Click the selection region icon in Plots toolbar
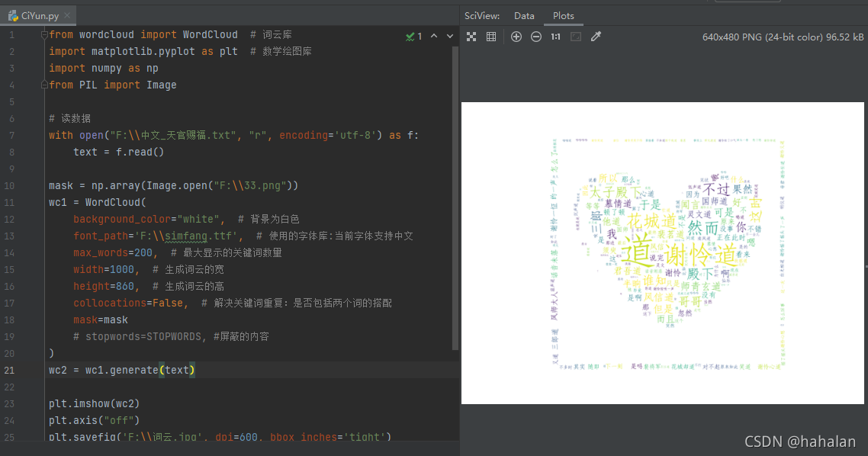 pyautogui.click(x=577, y=36)
